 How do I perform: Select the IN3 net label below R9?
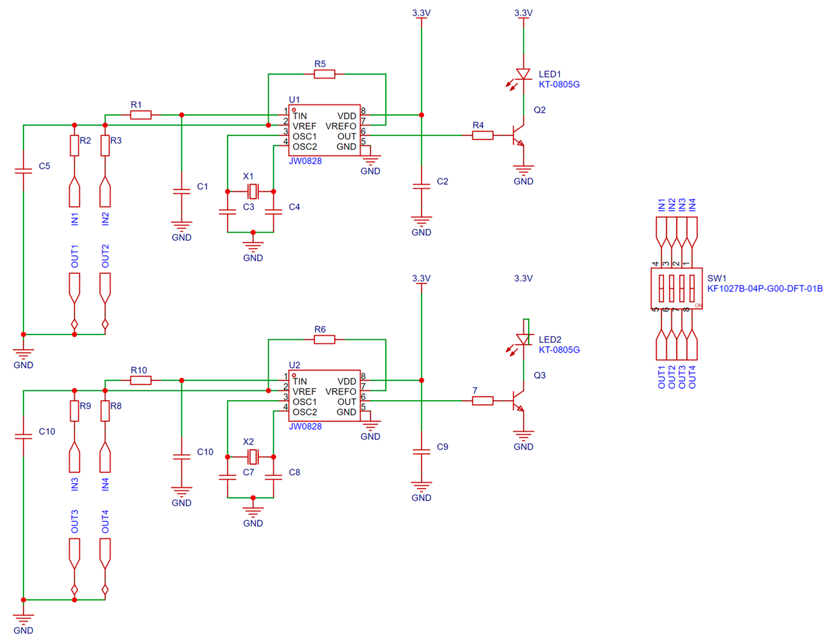pyautogui.click(x=74, y=484)
